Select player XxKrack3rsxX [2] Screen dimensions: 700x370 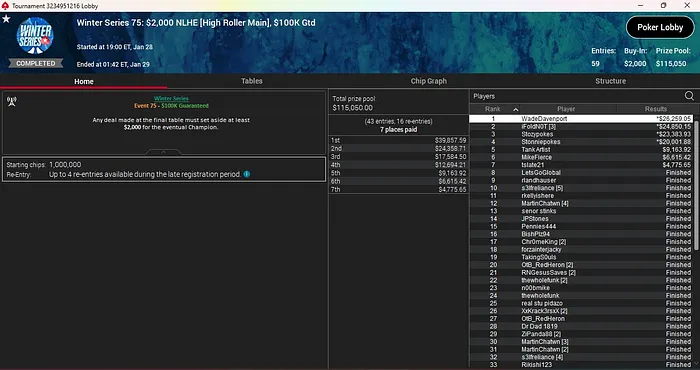pyautogui.click(x=581, y=311)
